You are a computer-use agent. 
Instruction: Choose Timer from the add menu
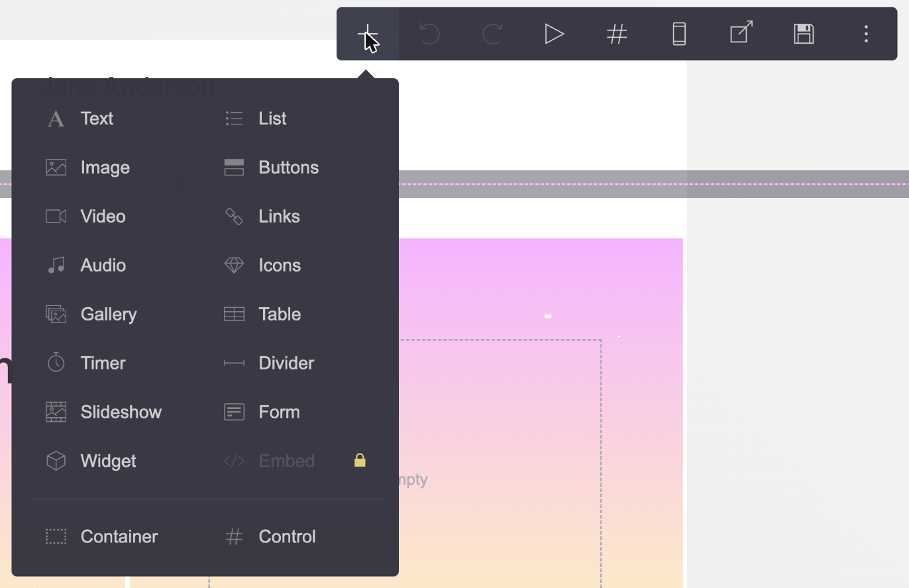click(103, 363)
